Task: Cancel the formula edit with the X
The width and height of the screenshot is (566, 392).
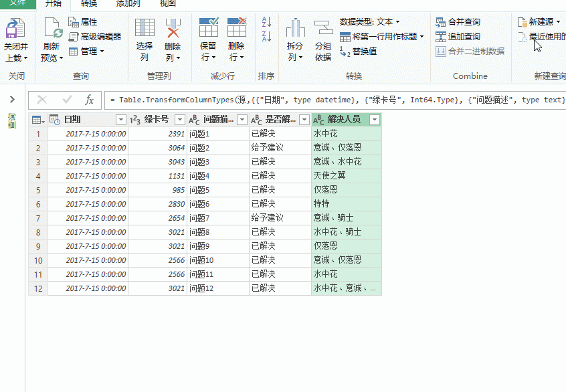Action: coord(42,100)
